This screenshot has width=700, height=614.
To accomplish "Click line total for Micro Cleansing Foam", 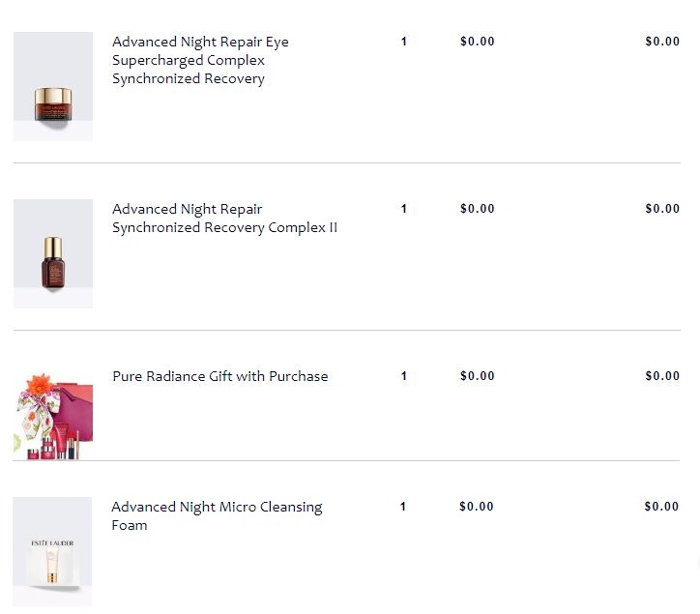I will 661,507.
